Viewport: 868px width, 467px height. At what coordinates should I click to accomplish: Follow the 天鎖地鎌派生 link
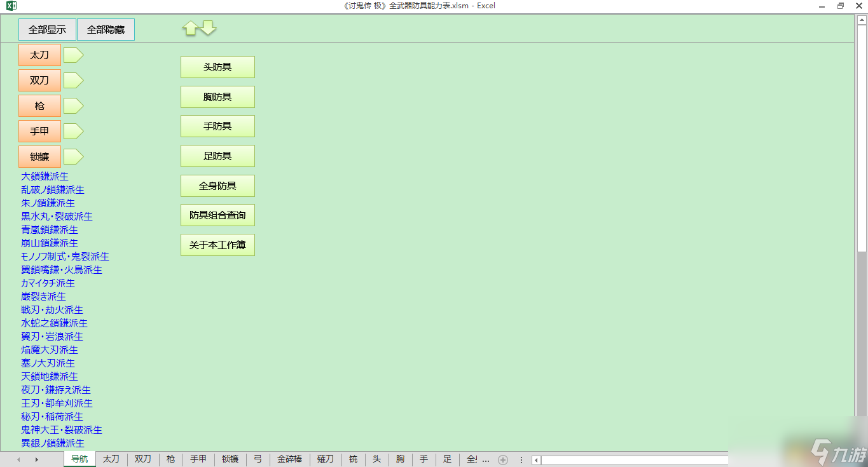(50, 376)
